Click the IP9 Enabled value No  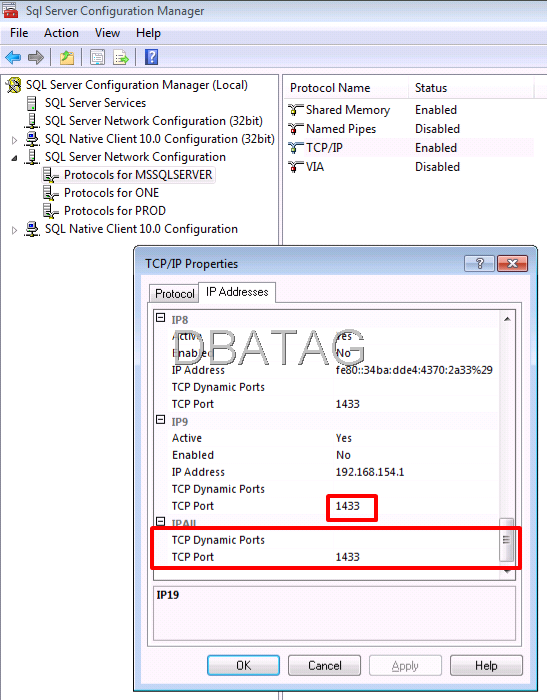(343, 455)
